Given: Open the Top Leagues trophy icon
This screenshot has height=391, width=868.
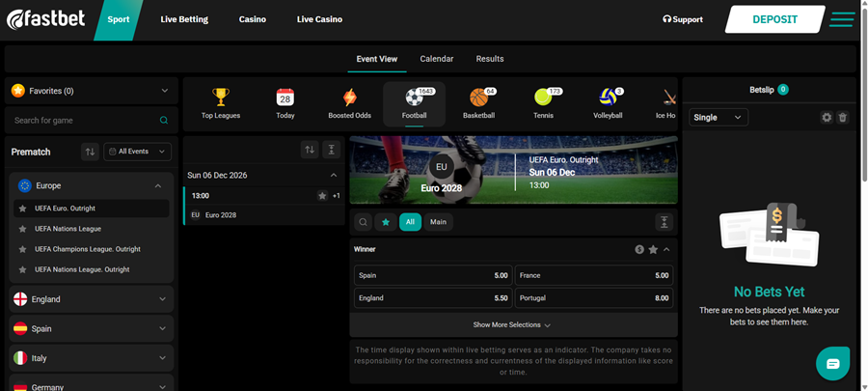Looking at the screenshot, I should [x=220, y=98].
